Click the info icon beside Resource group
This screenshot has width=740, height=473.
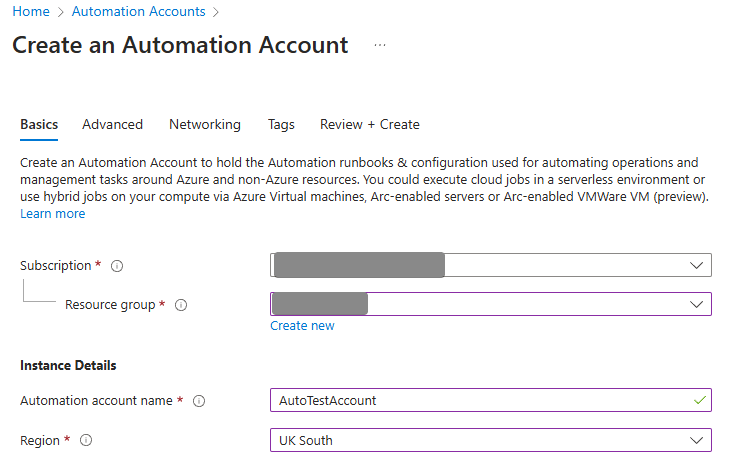coord(182,305)
